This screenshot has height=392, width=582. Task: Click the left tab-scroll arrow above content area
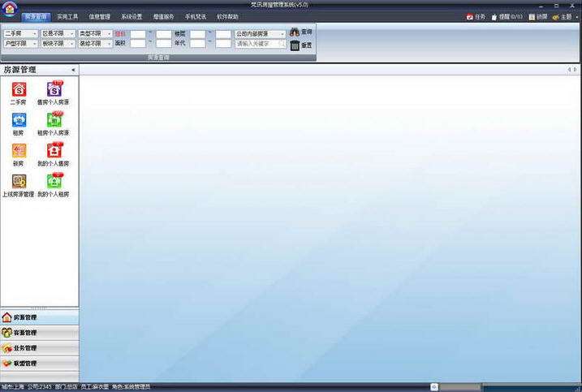pos(569,70)
